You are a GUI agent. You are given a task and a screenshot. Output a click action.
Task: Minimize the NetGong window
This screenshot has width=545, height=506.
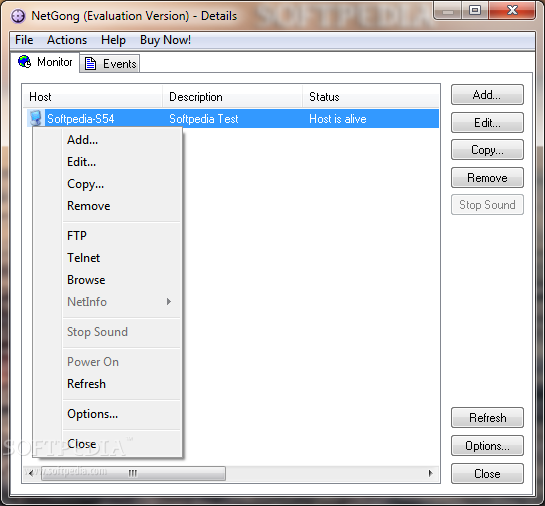click(x=448, y=10)
